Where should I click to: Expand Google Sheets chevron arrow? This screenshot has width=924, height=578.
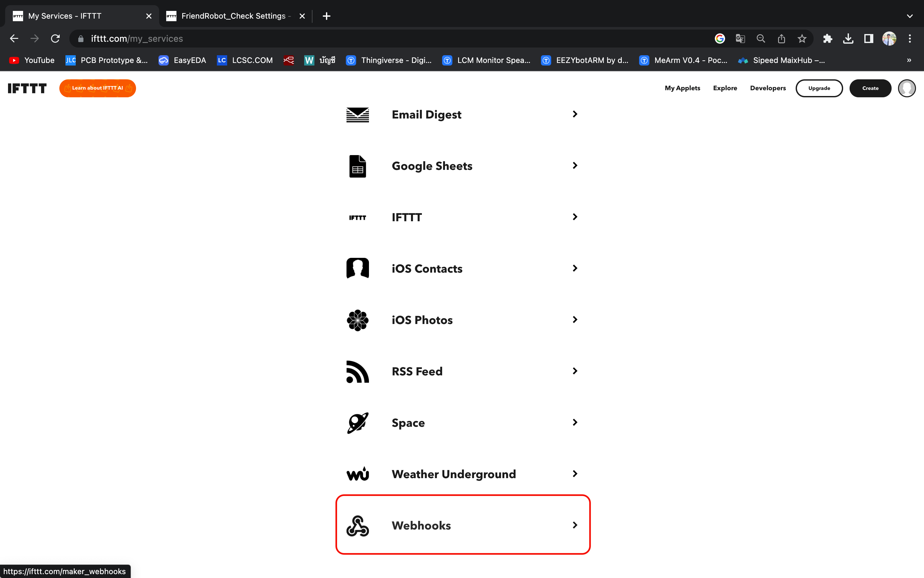(x=575, y=165)
